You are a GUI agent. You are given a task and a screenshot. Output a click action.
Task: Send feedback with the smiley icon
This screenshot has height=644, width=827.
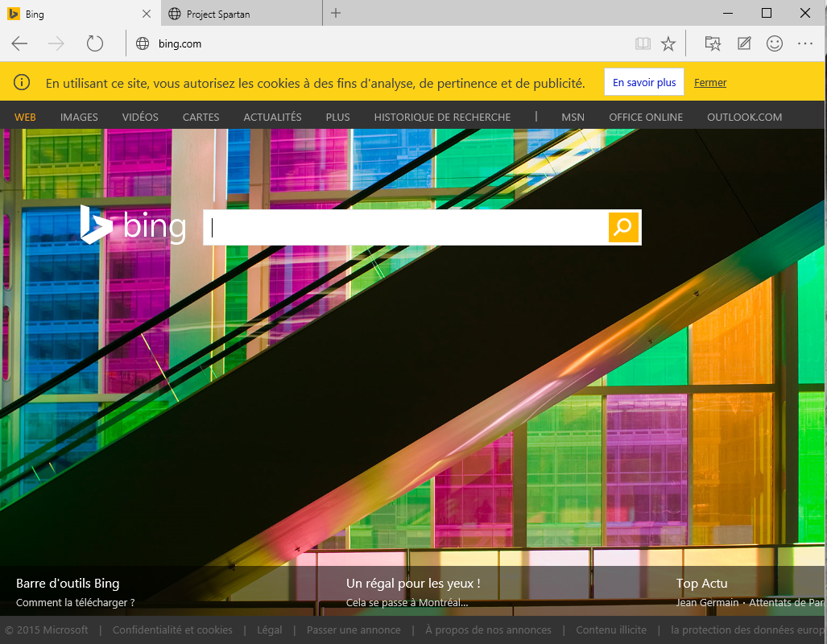click(x=775, y=43)
